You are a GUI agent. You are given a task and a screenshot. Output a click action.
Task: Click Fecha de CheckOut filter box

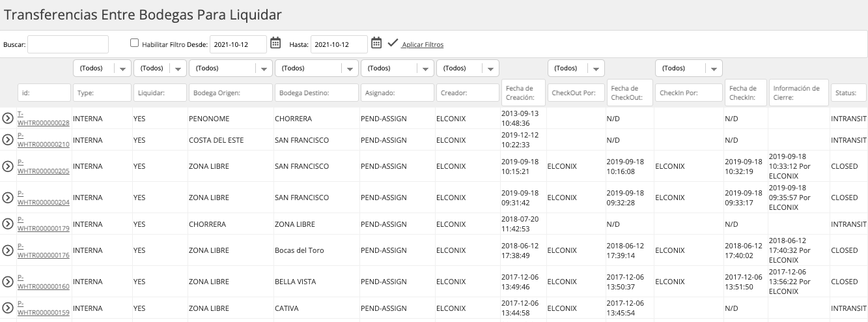(x=630, y=93)
